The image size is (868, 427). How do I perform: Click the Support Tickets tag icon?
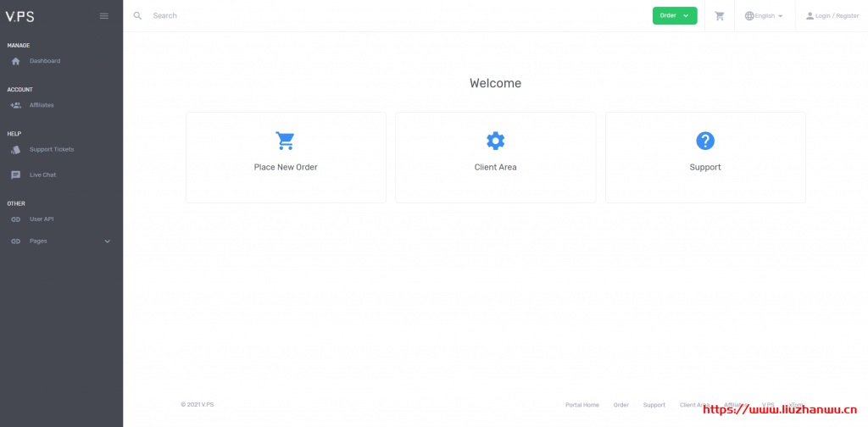[15, 150]
